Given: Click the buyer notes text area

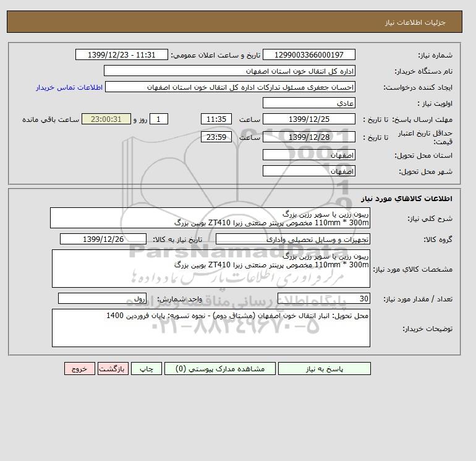Looking at the screenshot, I should click(211, 328).
